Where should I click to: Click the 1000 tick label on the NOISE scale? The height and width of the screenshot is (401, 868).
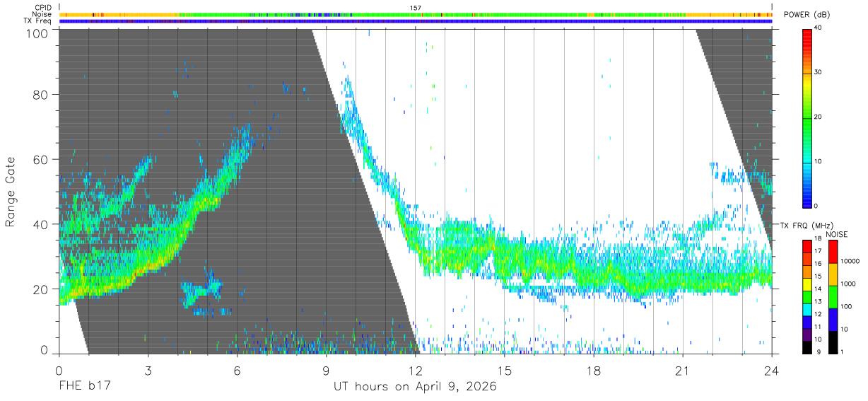[848, 284]
